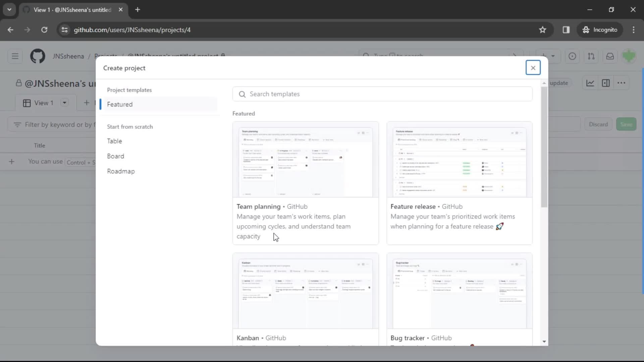
Task: Choose Table under Start from scratch
Action: (x=114, y=141)
